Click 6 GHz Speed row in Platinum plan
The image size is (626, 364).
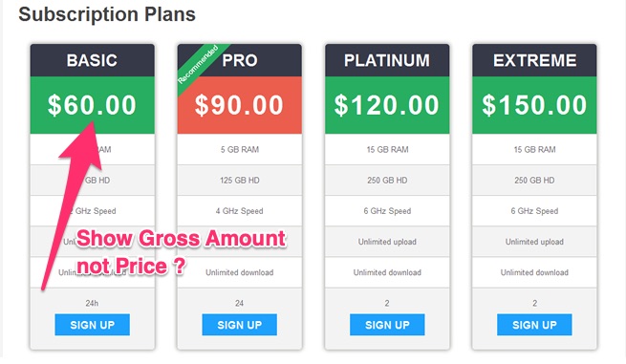387,211
